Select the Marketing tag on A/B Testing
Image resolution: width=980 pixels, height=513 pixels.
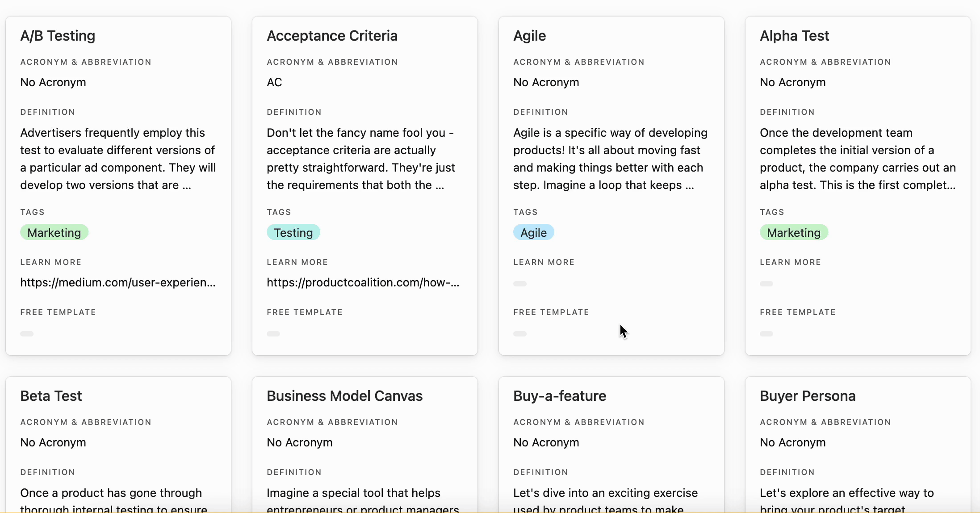click(54, 232)
